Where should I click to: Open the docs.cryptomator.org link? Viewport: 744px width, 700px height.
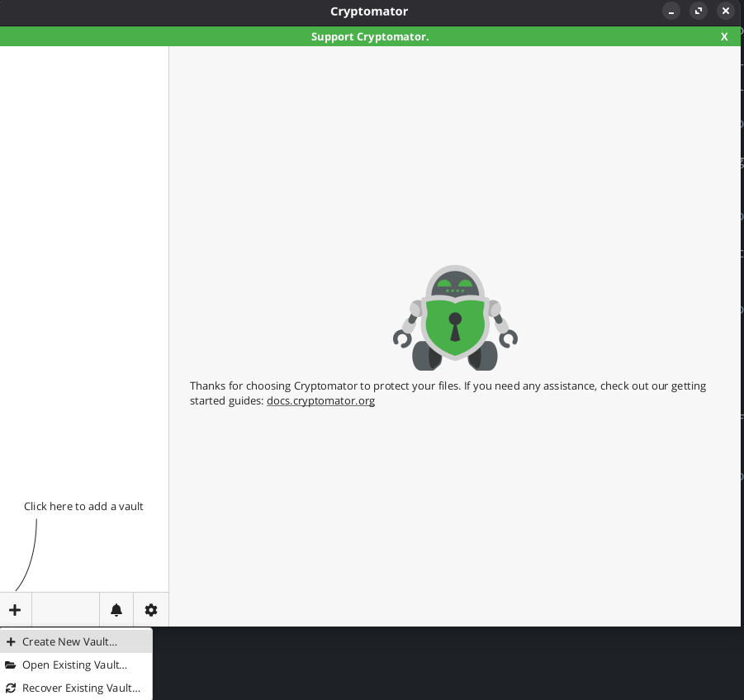tap(320, 400)
